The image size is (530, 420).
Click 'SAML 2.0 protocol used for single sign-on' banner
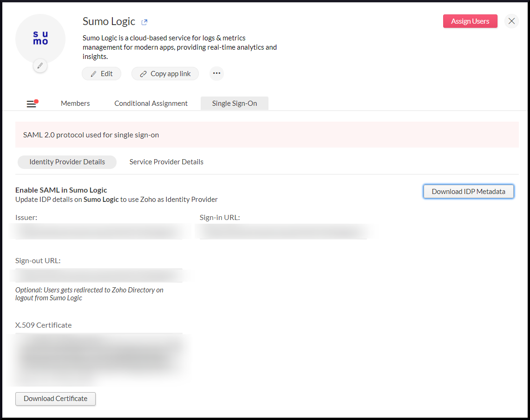point(267,135)
